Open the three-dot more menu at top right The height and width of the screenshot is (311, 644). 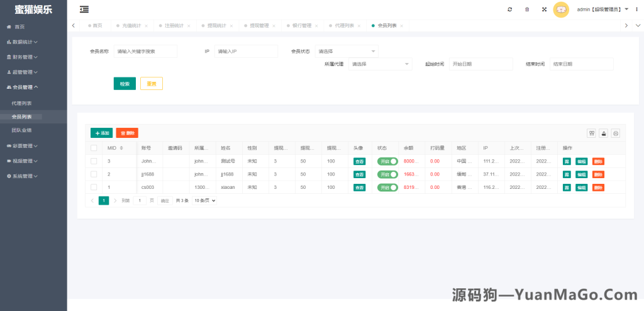tap(636, 9)
